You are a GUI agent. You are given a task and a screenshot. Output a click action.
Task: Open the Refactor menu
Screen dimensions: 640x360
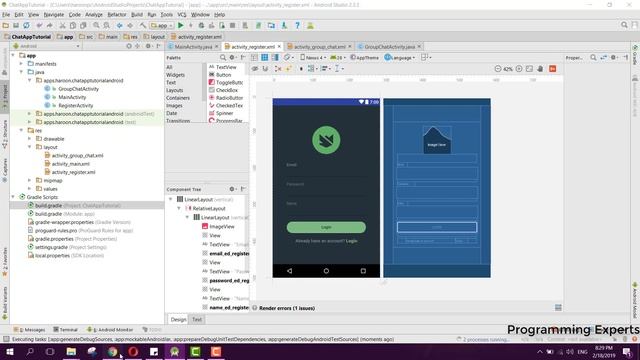(117, 14)
